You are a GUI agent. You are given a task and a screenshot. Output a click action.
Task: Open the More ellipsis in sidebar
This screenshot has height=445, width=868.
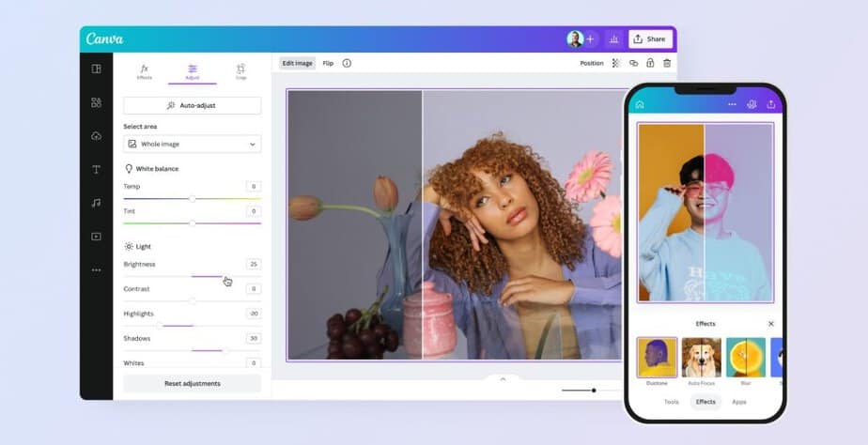pyautogui.click(x=97, y=270)
